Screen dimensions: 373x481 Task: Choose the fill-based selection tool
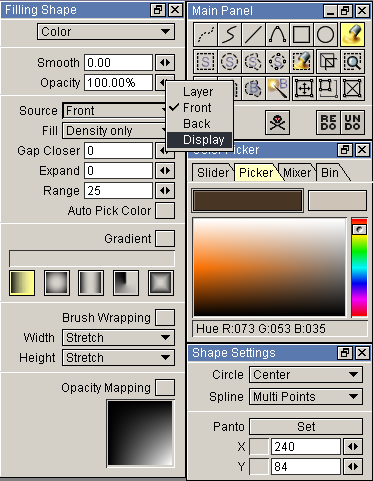(x=301, y=62)
